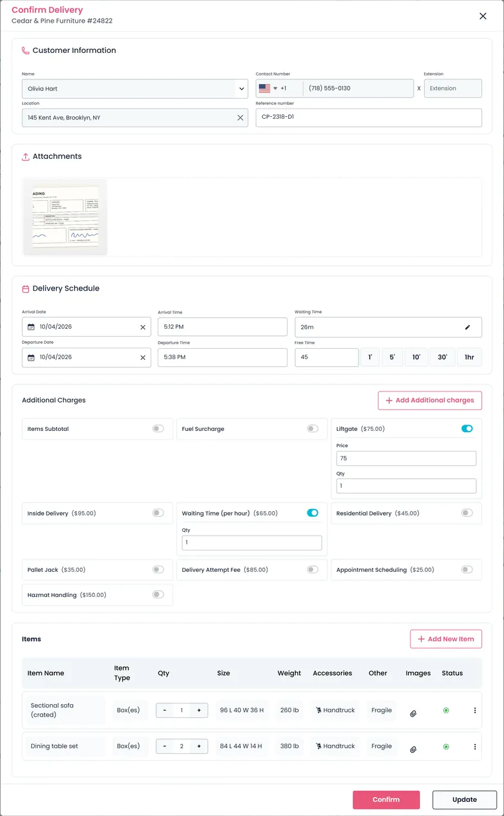This screenshot has width=504, height=816.
Task: Enable the Pallet Jack toggle
Action: click(158, 570)
